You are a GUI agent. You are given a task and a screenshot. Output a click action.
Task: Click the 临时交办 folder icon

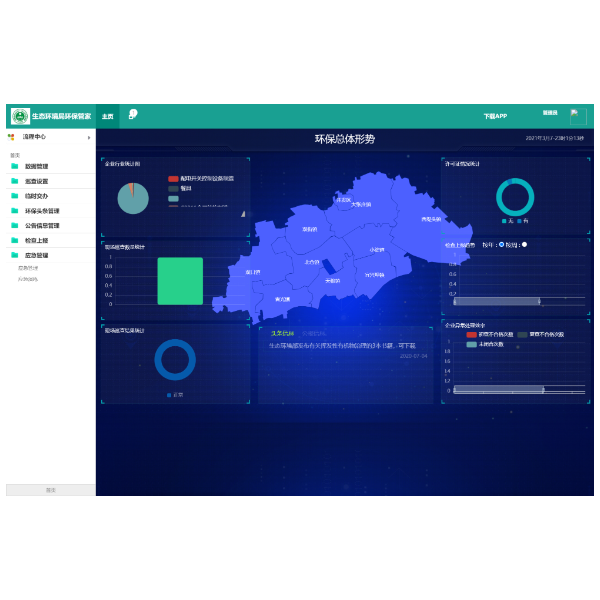pos(15,196)
